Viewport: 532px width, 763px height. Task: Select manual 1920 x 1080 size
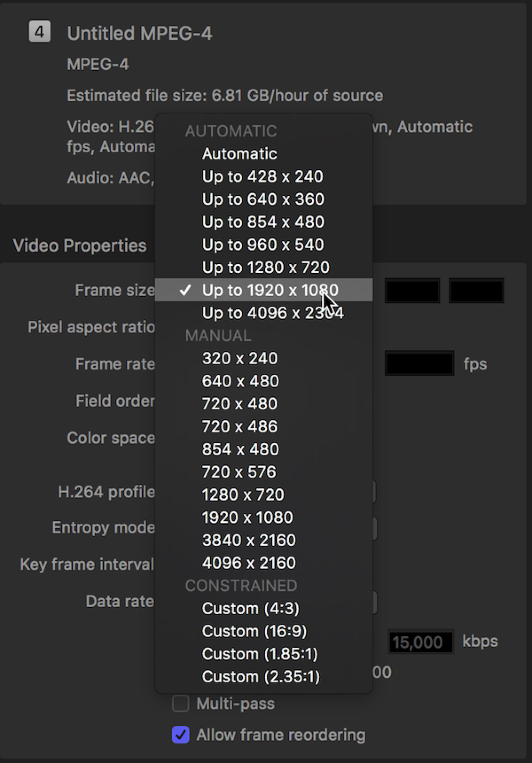coord(247,517)
